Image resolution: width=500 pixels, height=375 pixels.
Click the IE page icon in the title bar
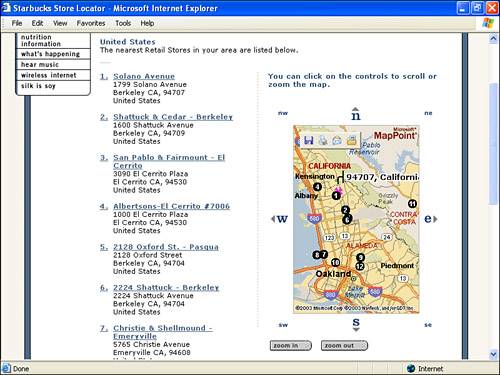6,8
